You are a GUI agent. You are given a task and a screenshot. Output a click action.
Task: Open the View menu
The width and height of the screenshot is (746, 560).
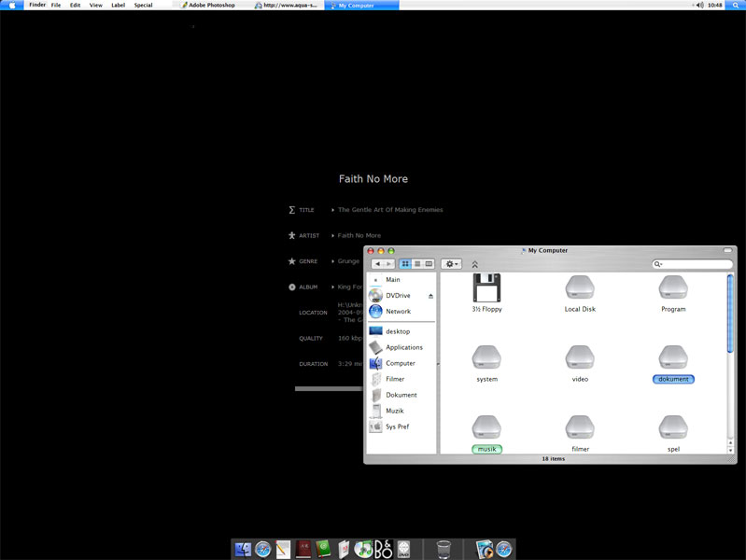click(x=95, y=6)
